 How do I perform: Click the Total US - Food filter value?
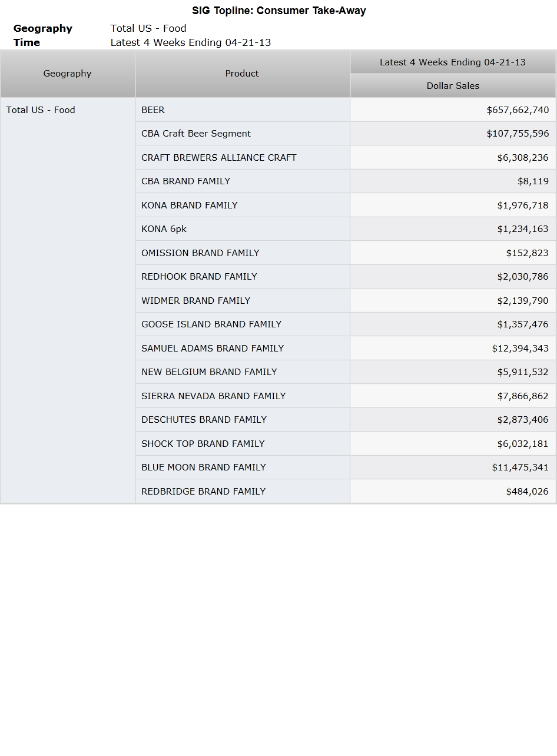coord(148,28)
